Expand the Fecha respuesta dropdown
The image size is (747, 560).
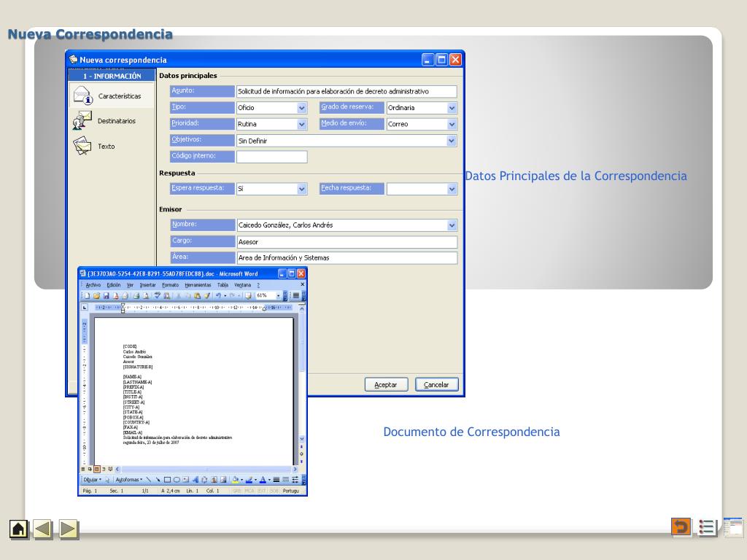[452, 189]
